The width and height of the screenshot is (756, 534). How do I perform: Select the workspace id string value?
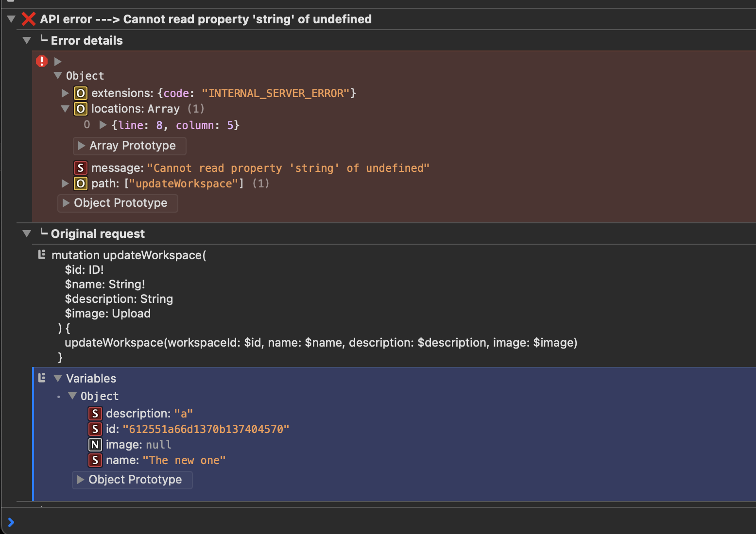coord(206,429)
